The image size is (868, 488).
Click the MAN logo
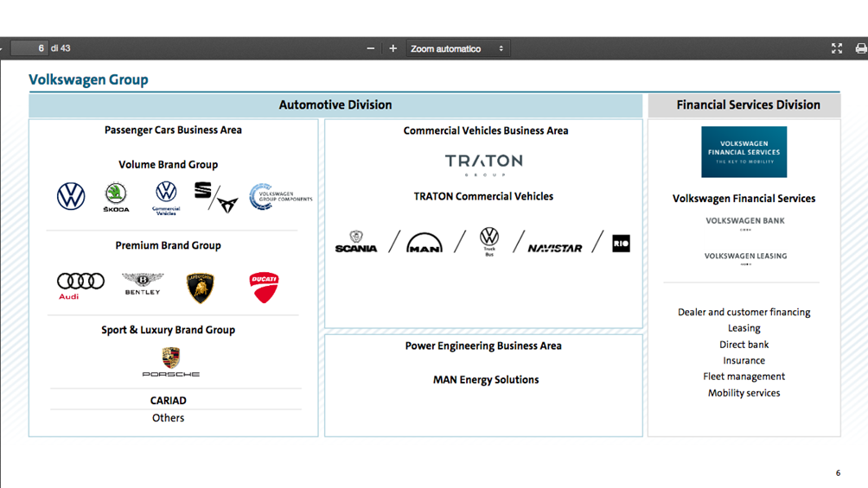[x=424, y=243]
